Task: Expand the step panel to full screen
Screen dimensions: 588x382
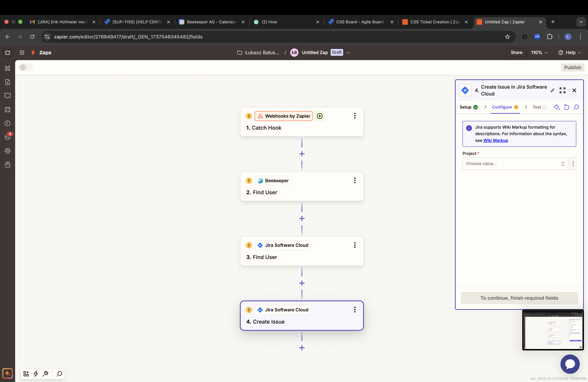Action: (563, 90)
